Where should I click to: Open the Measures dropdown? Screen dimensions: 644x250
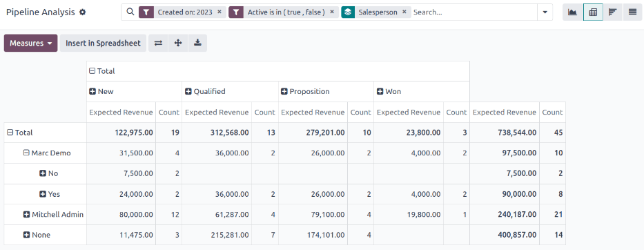pyautogui.click(x=31, y=44)
